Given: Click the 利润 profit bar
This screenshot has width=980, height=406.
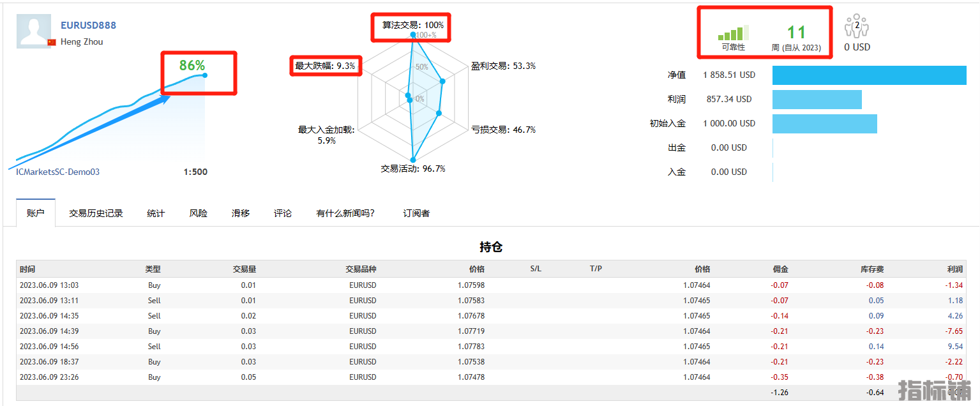Looking at the screenshot, I should [817, 100].
